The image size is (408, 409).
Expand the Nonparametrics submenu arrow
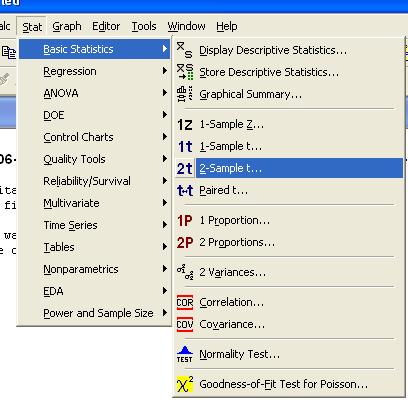[165, 269]
